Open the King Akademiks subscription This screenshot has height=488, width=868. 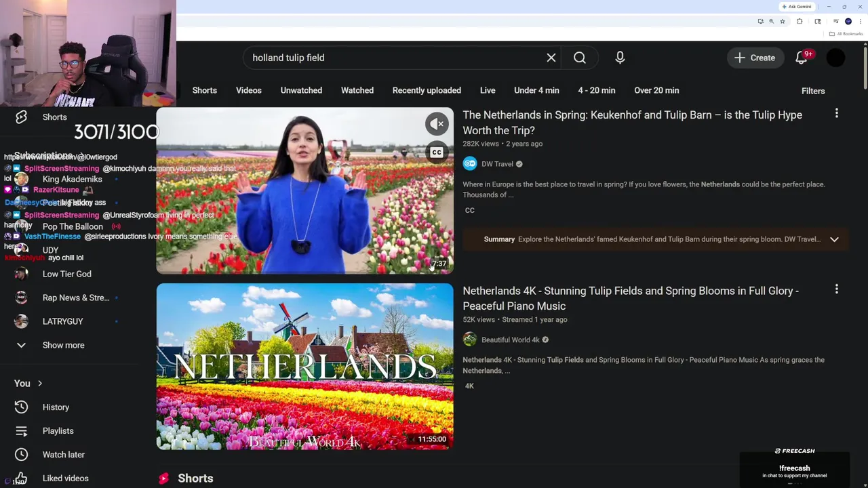click(x=72, y=179)
